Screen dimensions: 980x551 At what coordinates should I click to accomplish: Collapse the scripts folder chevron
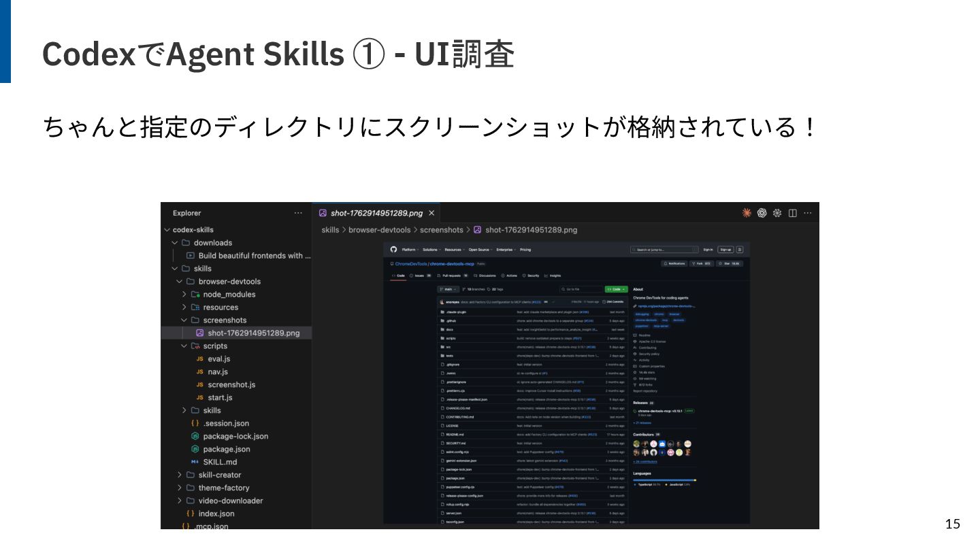pyautogui.click(x=184, y=346)
